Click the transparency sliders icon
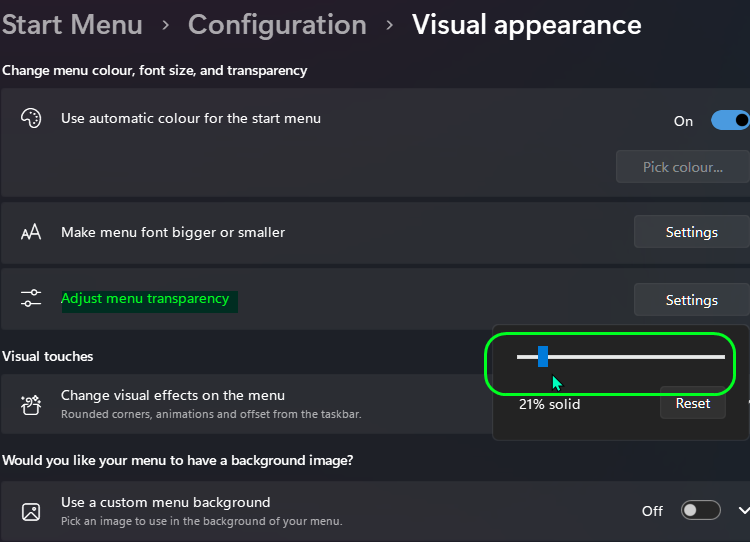The width and height of the screenshot is (750, 542). (31, 298)
